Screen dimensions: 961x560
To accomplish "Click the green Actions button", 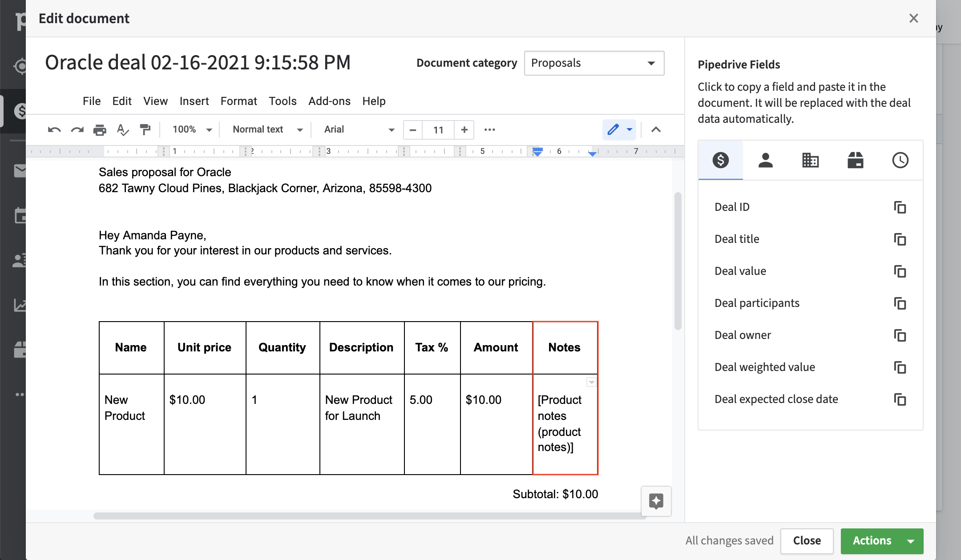I will point(872,541).
